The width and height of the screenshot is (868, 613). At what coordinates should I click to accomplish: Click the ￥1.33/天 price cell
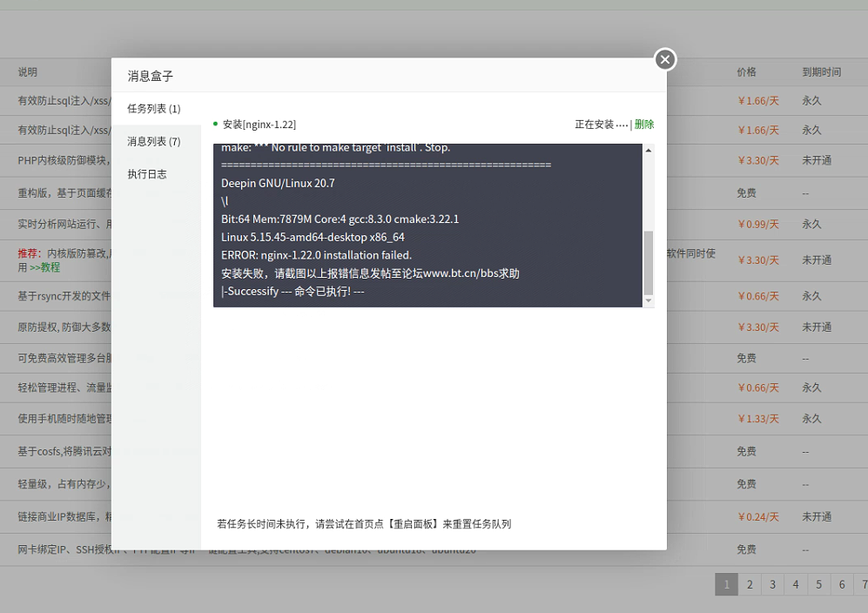757,419
